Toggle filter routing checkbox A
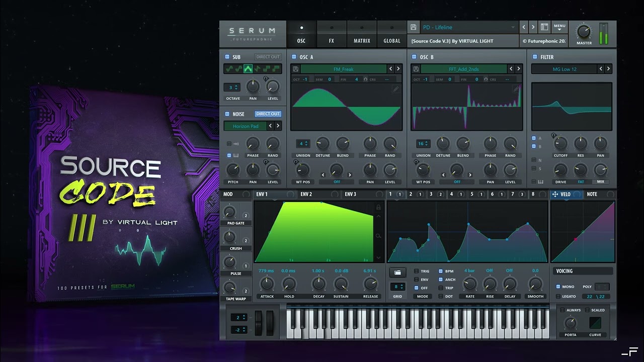Screen dimensions: 644x362 534,138
